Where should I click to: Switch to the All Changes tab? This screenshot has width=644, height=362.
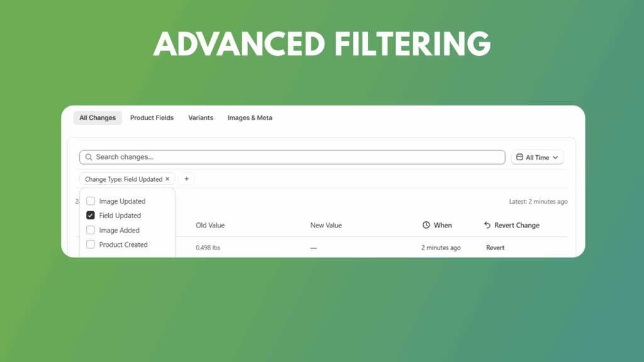pos(97,118)
